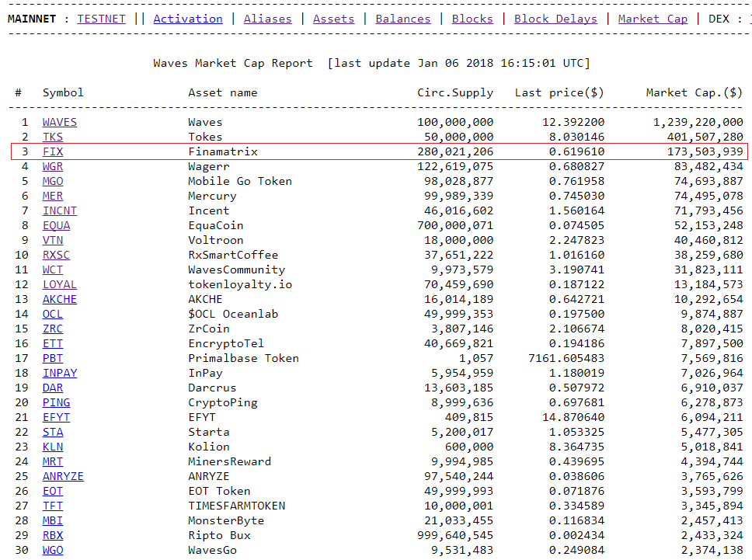
Task: Click the DEX label in navigation
Action: pyautogui.click(x=719, y=19)
